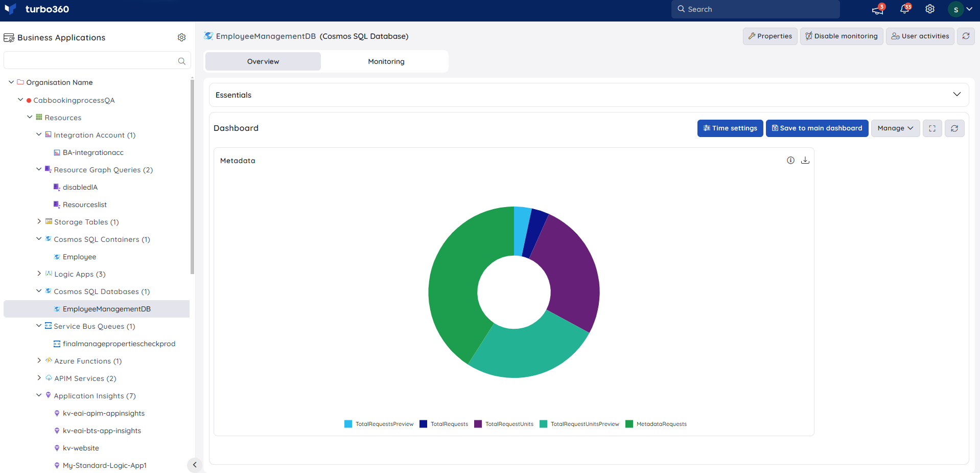Collapse the Resources node

[x=30, y=117]
